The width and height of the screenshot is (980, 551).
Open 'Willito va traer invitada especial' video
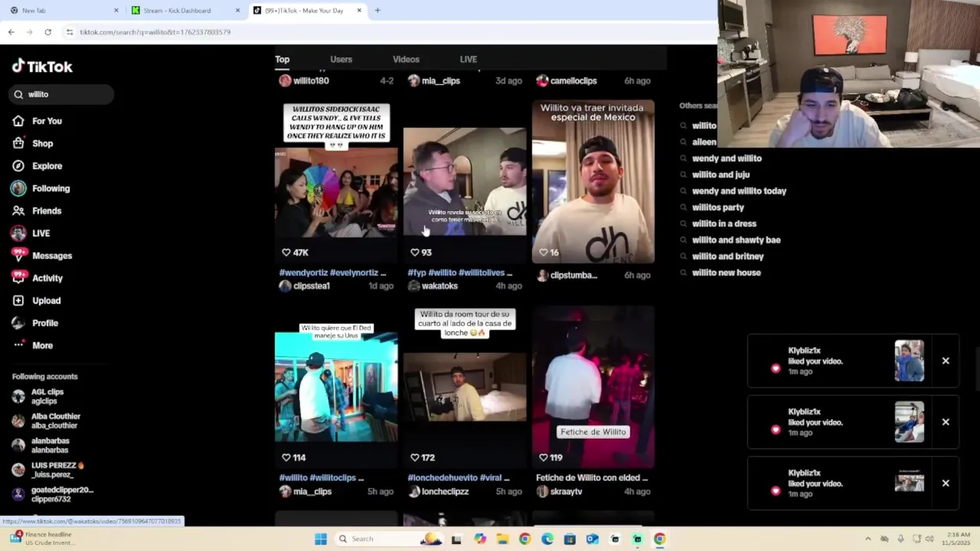tap(593, 181)
